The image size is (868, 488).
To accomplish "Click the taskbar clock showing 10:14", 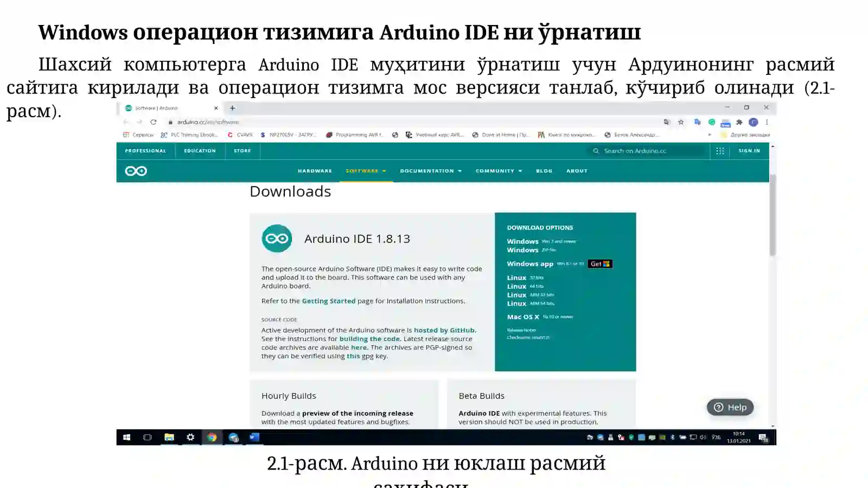I will (738, 438).
